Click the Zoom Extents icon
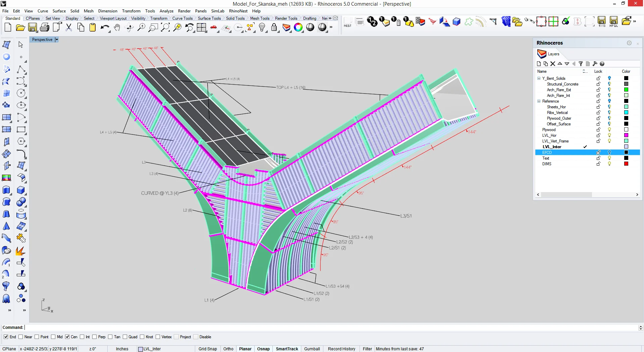Viewport: 644px width, 352px height. coord(165,27)
